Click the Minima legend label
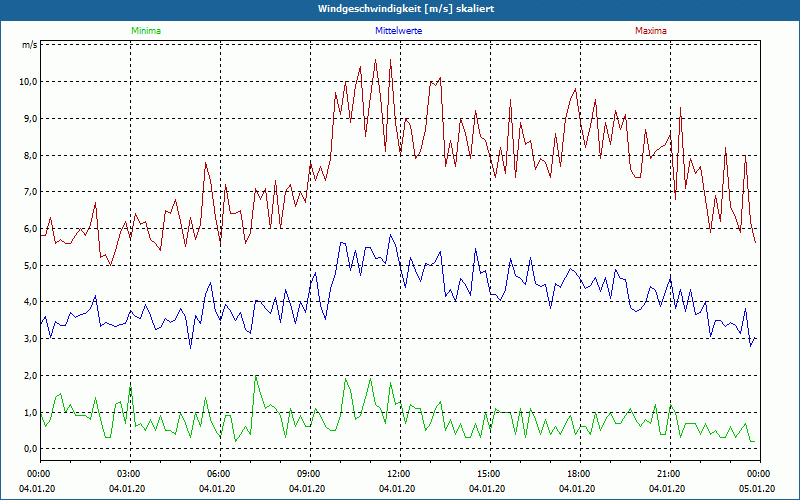The image size is (800, 500). tap(146, 31)
